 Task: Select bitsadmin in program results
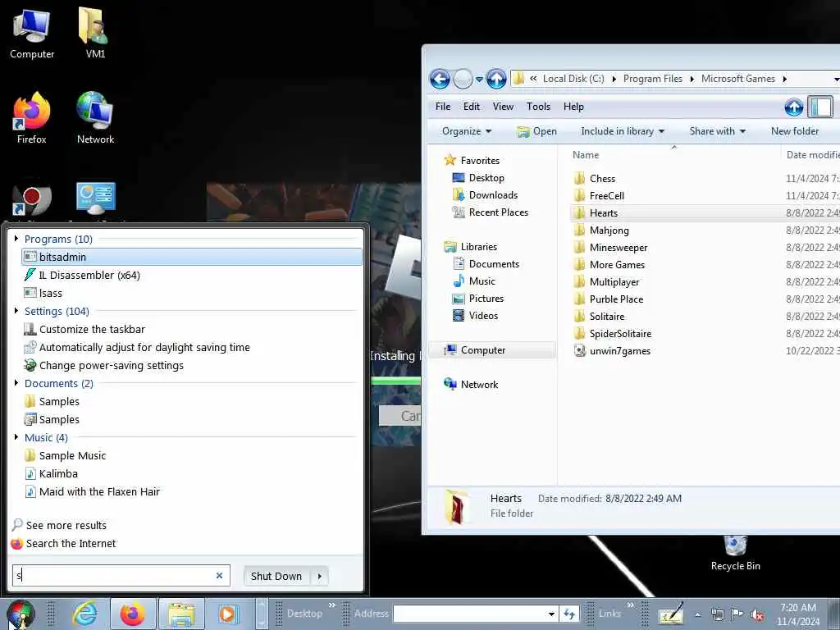tap(192, 257)
